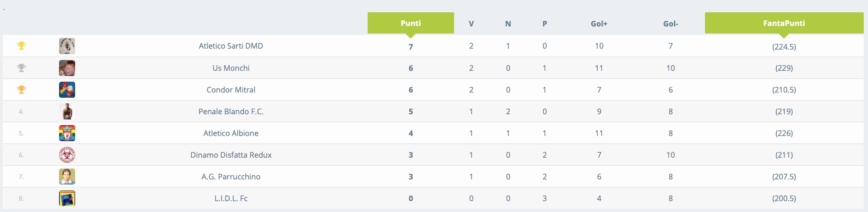Viewport: 868px width, 212px height.
Task: Open Atletico Sarti DMD team name link
Action: point(231,46)
